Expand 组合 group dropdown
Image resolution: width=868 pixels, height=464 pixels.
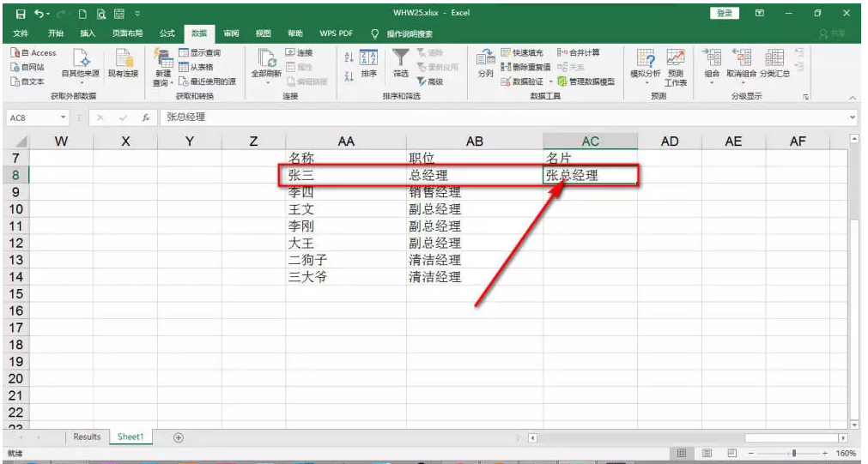712,83
